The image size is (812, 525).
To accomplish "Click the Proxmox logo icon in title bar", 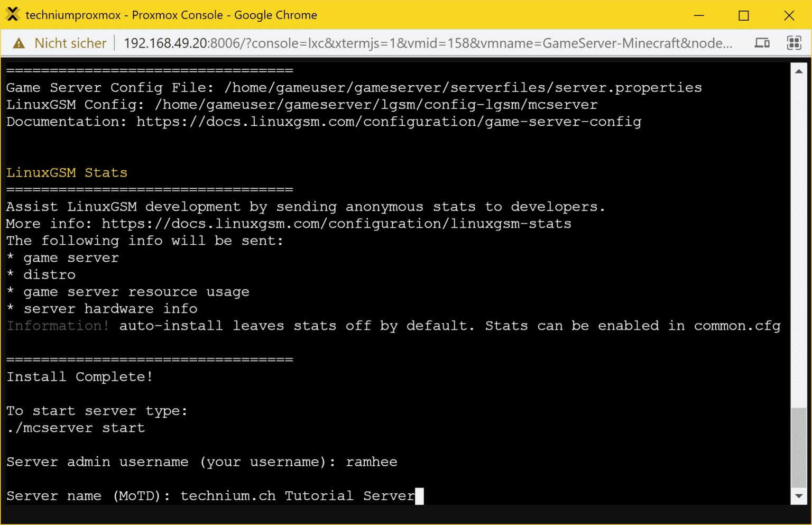I will point(13,14).
